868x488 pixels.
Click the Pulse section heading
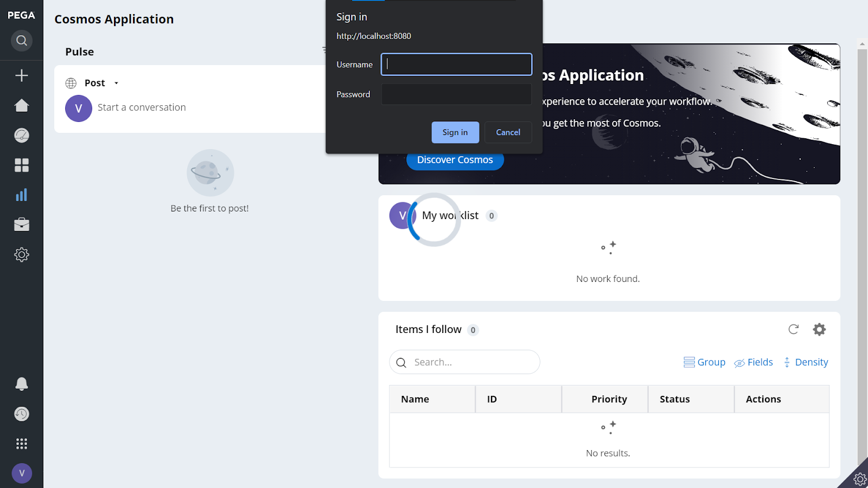80,52
